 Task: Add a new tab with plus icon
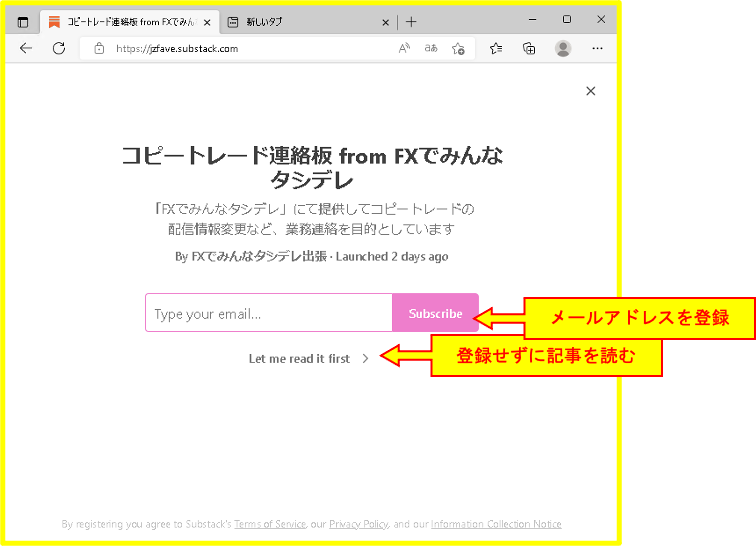(411, 22)
